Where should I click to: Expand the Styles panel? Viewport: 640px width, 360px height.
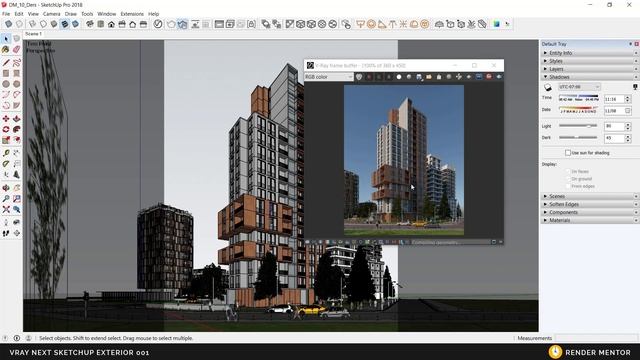tap(589, 61)
